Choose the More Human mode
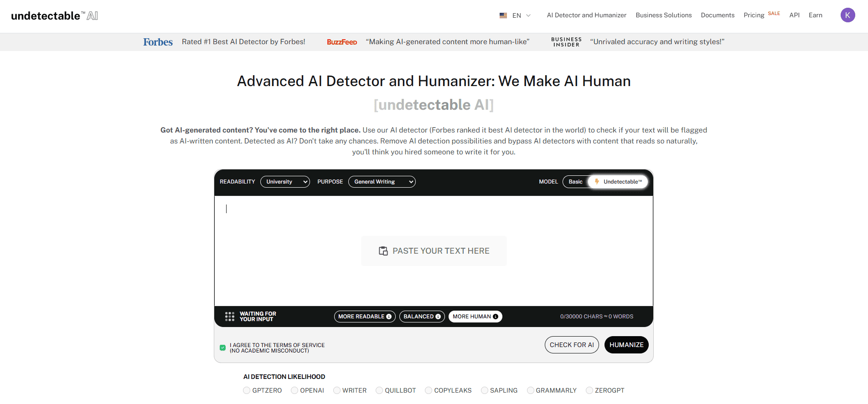The height and width of the screenshot is (404, 868). click(x=475, y=317)
